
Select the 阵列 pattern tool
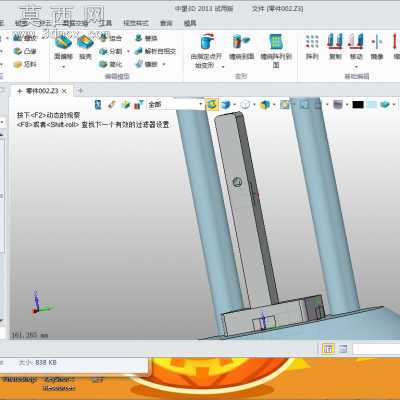pyautogui.click(x=312, y=47)
